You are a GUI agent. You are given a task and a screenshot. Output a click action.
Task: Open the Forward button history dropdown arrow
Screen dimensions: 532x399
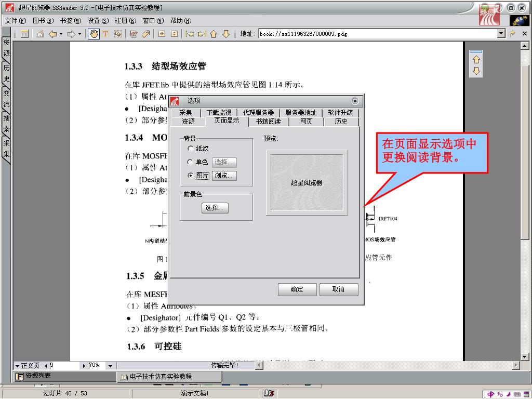[79, 34]
